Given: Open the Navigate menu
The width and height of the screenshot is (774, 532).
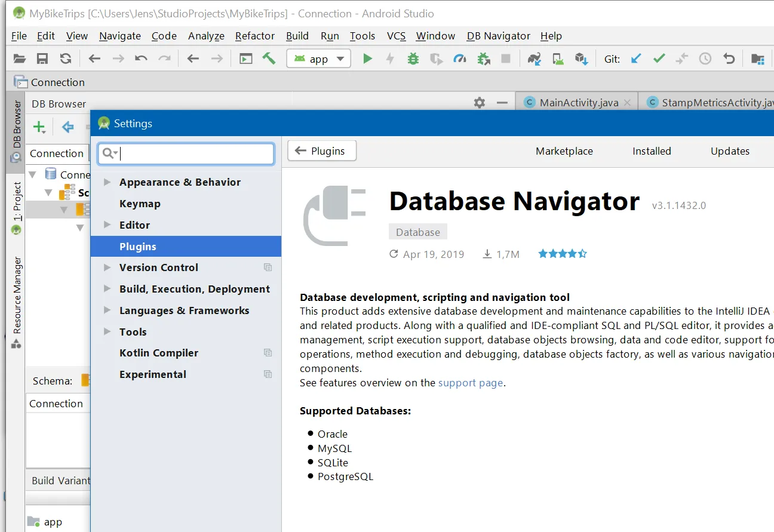Looking at the screenshot, I should point(120,36).
